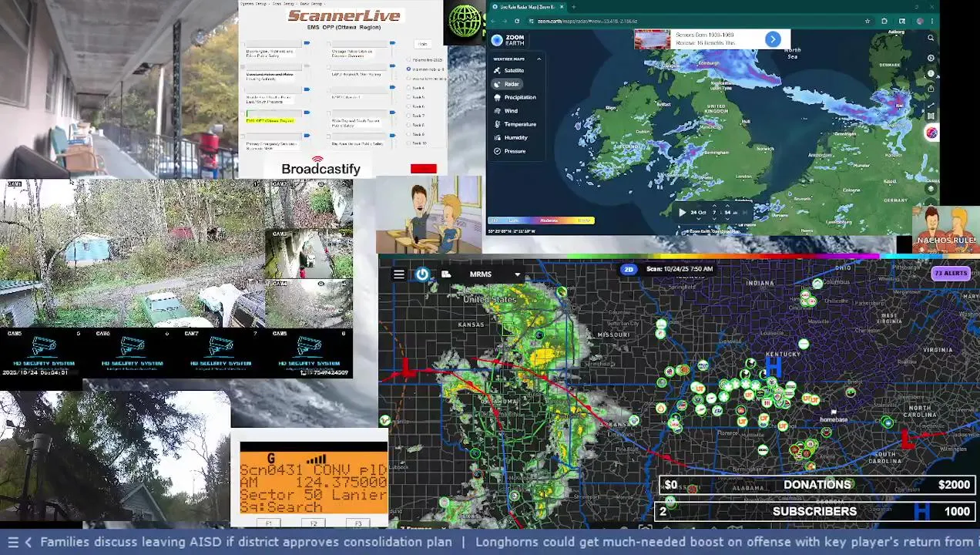Viewport: 980px width, 555px height.
Task: Click the green globe logo
Action: [465, 21]
